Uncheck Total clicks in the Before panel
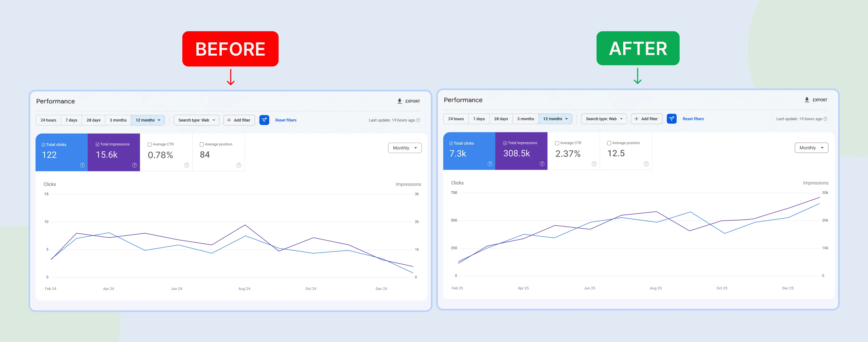This screenshot has height=342, width=868. 43,144
